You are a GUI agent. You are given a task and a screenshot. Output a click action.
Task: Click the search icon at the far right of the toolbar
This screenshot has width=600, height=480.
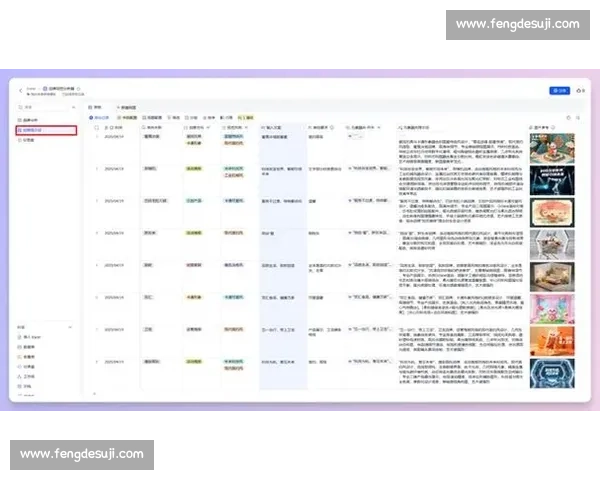(578, 118)
